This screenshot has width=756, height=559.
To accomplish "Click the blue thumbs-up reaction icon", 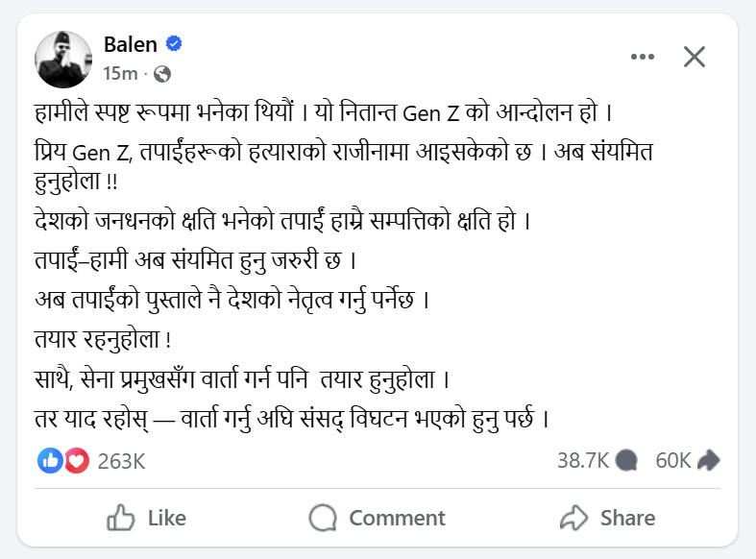I will click(50, 460).
